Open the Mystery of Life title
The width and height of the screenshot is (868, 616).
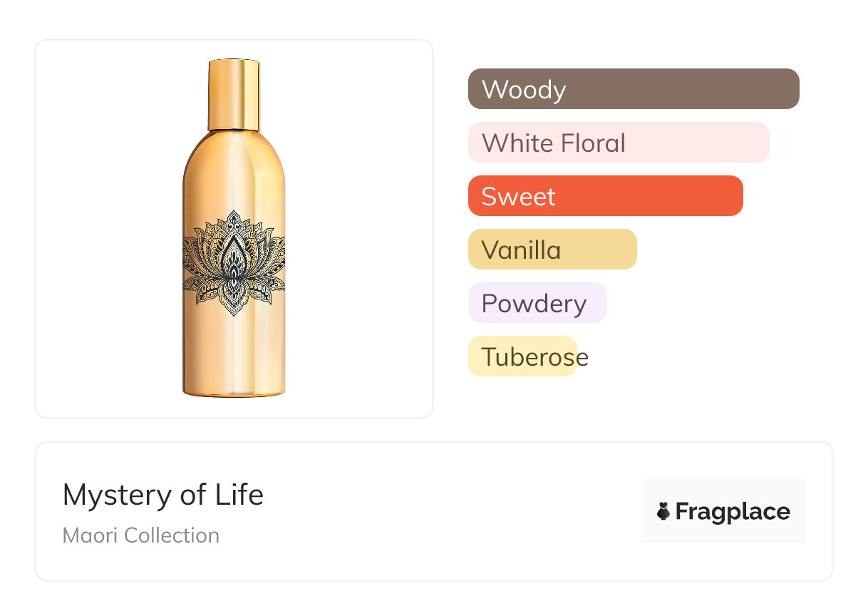163,495
